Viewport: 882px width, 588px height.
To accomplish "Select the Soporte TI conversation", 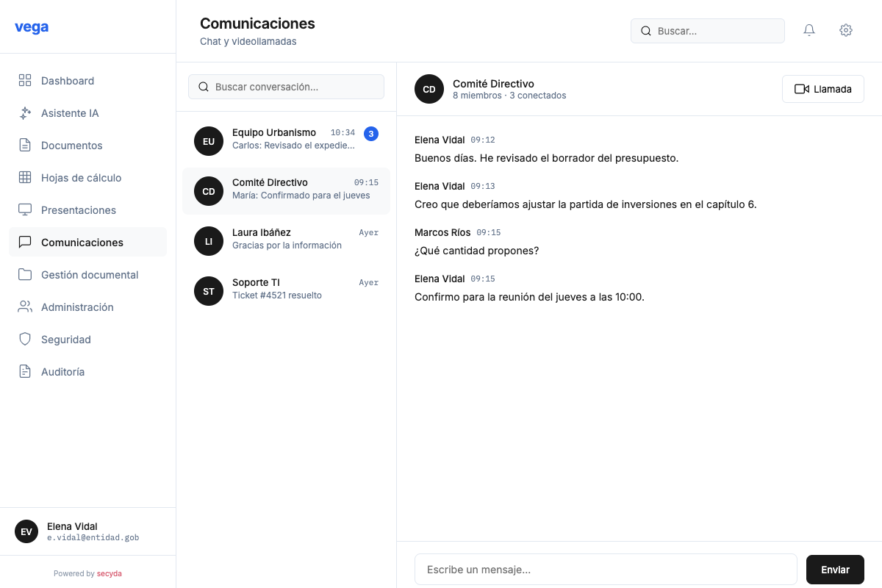I will pos(286,291).
